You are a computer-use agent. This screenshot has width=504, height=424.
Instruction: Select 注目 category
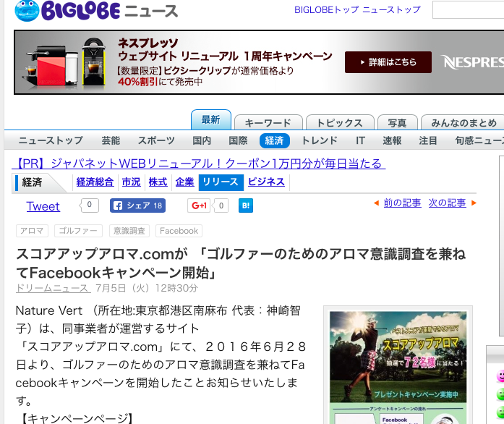click(428, 140)
